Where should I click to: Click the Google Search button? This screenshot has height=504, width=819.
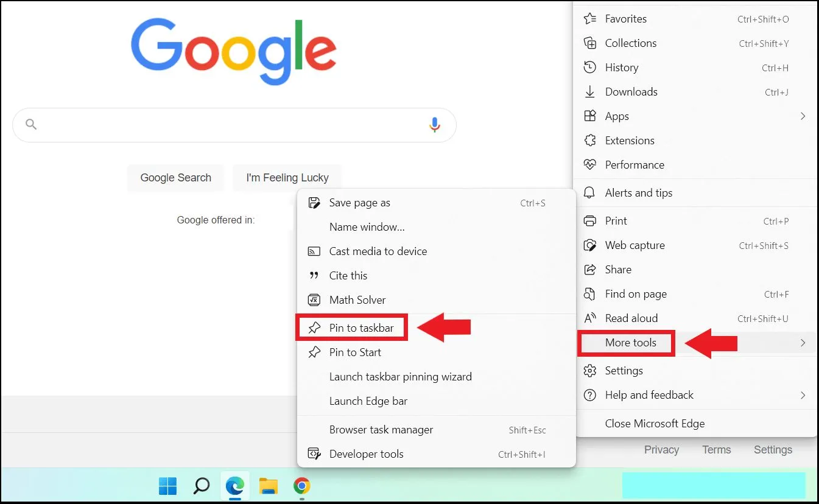[175, 177]
